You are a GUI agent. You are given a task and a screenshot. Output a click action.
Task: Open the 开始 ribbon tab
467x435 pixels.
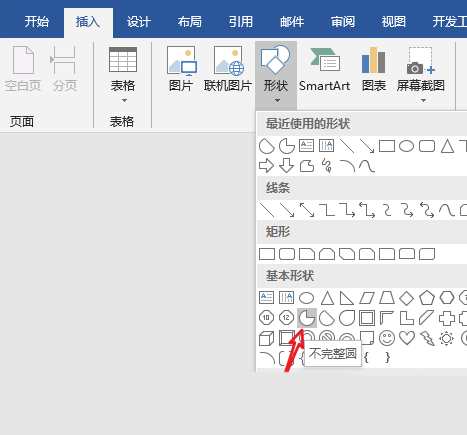[x=37, y=22]
